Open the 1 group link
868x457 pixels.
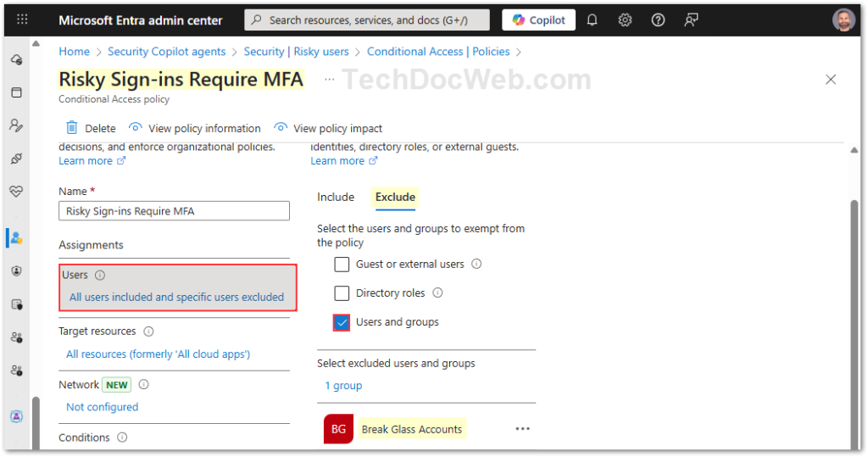tap(343, 386)
